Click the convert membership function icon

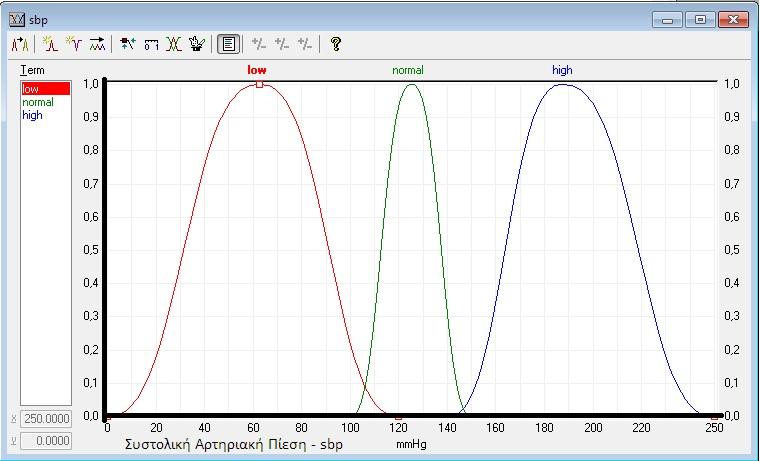20,44
